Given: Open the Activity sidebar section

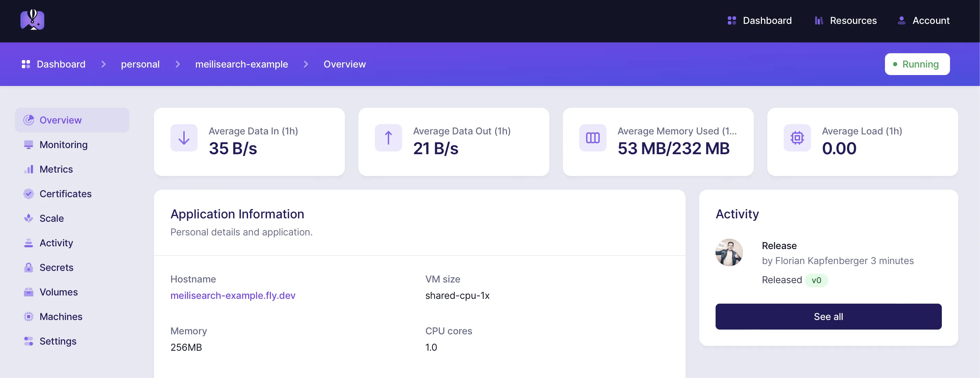Looking at the screenshot, I should pyautogui.click(x=72, y=243).
